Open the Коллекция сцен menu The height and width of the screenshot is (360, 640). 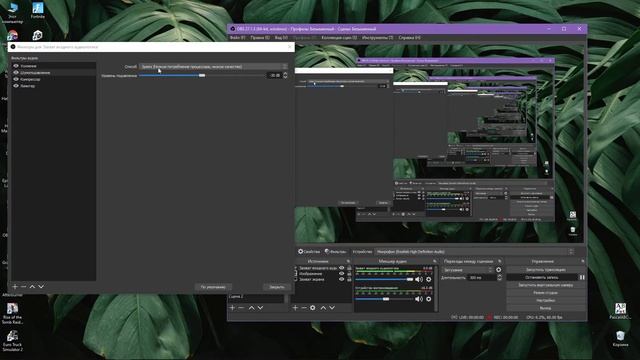(339, 38)
